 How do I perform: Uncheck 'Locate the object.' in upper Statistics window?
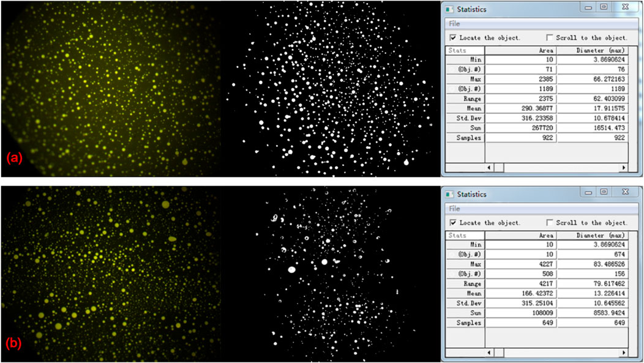(452, 38)
